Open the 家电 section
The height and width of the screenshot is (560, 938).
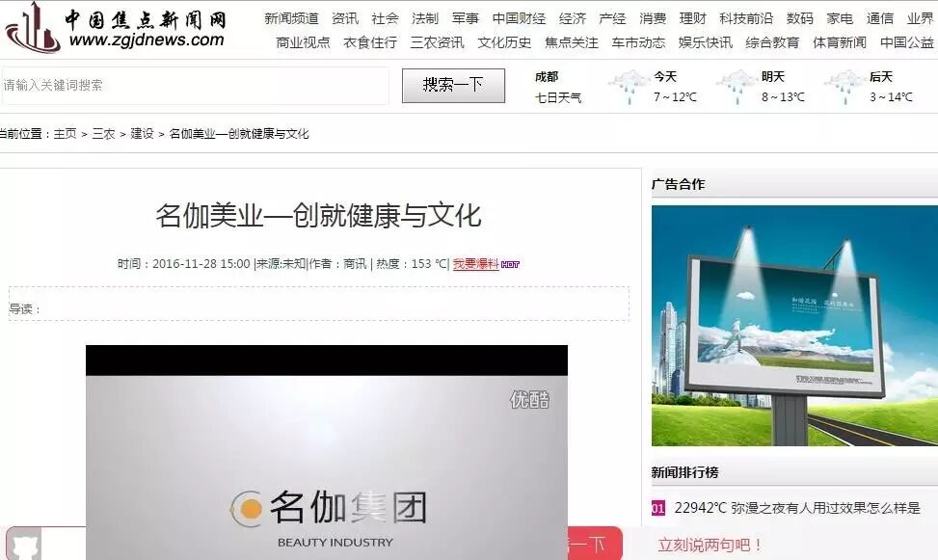[840, 18]
